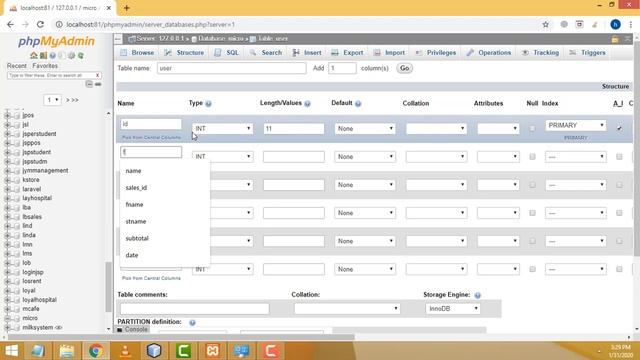Toggle A_I checkbox in last column row
Viewport: 640px width, 360px height.
[x=619, y=269]
